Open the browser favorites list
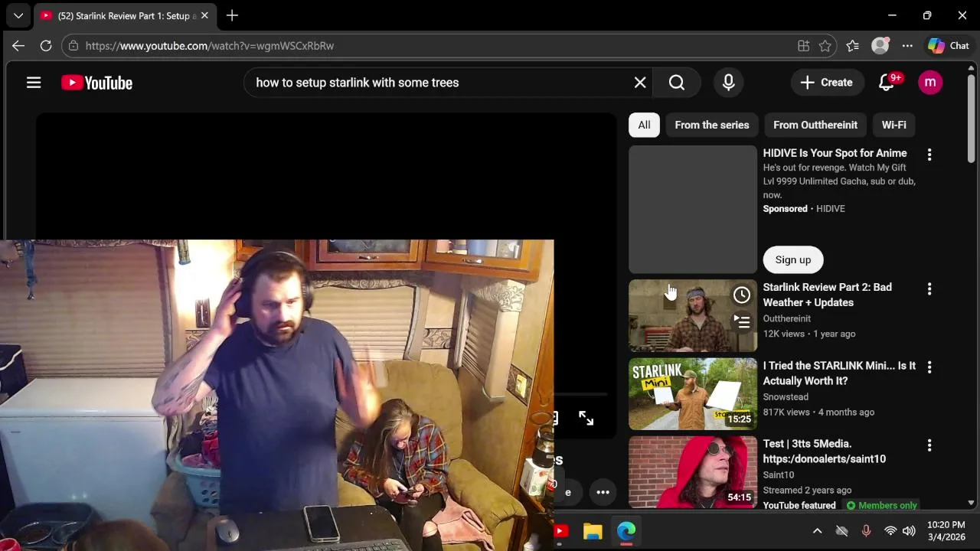 point(853,46)
